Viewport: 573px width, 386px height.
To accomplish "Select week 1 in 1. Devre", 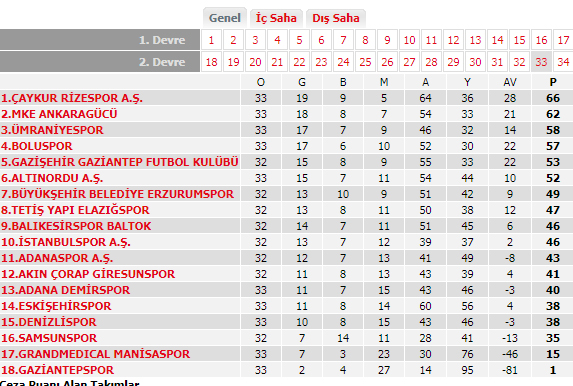I will pos(211,40).
